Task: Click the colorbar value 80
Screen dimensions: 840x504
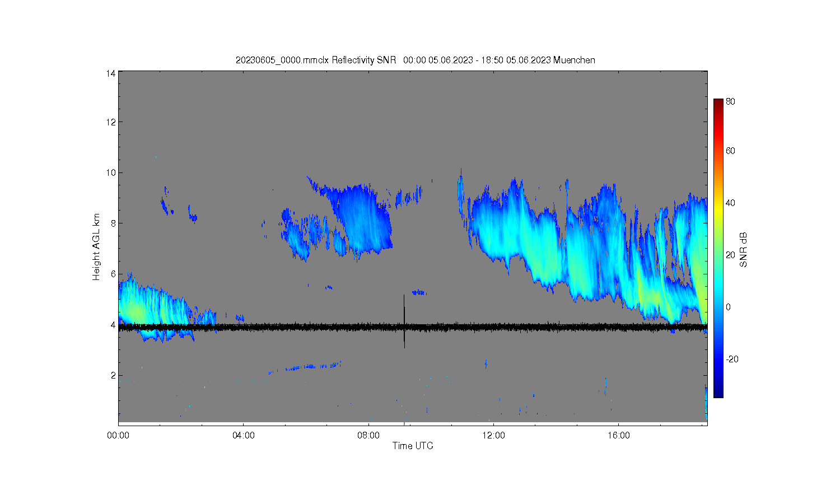Action: [x=730, y=102]
